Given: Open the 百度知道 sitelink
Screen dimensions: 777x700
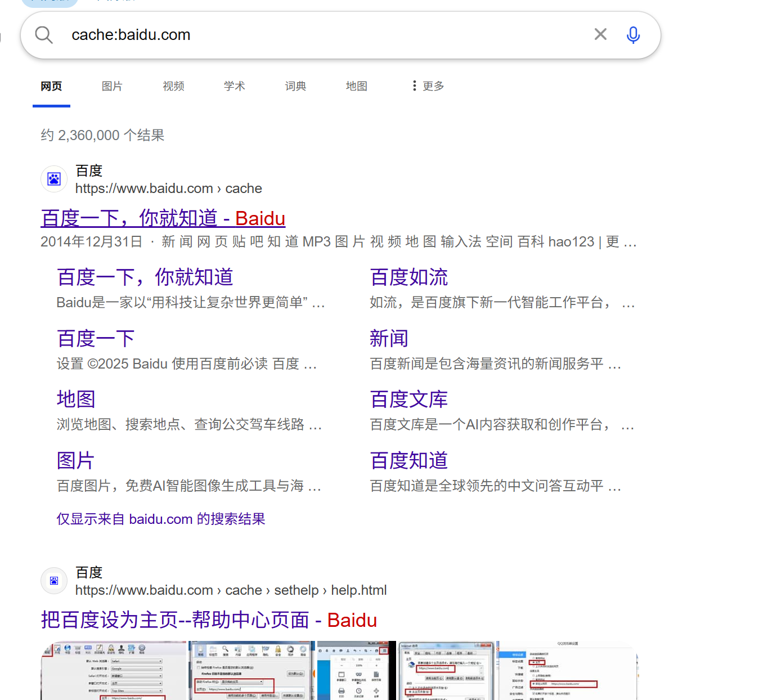Looking at the screenshot, I should tap(408, 460).
